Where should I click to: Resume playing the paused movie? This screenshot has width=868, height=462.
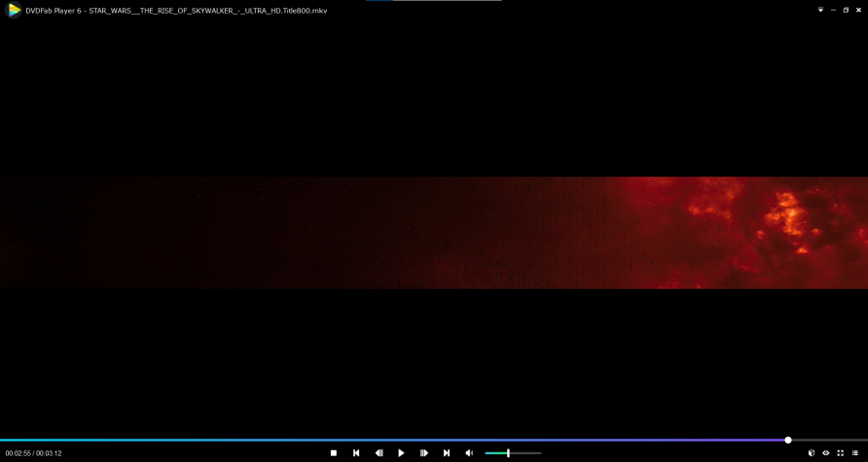401,453
